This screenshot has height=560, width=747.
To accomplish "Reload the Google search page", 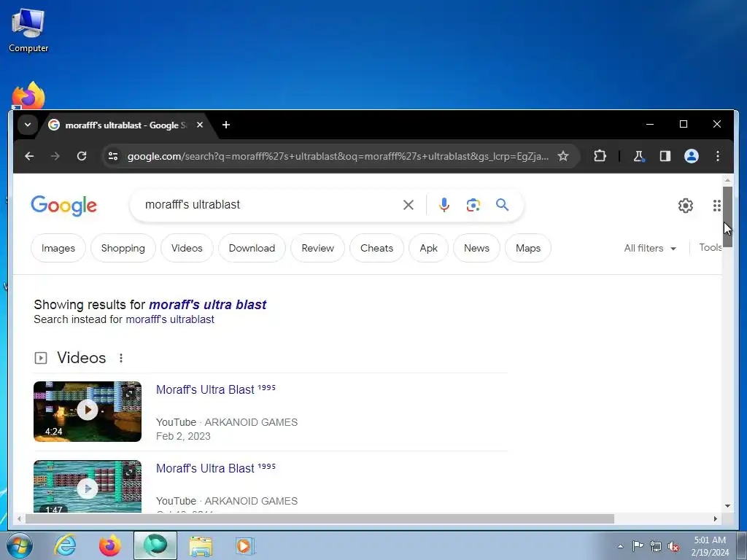I will pos(82,156).
